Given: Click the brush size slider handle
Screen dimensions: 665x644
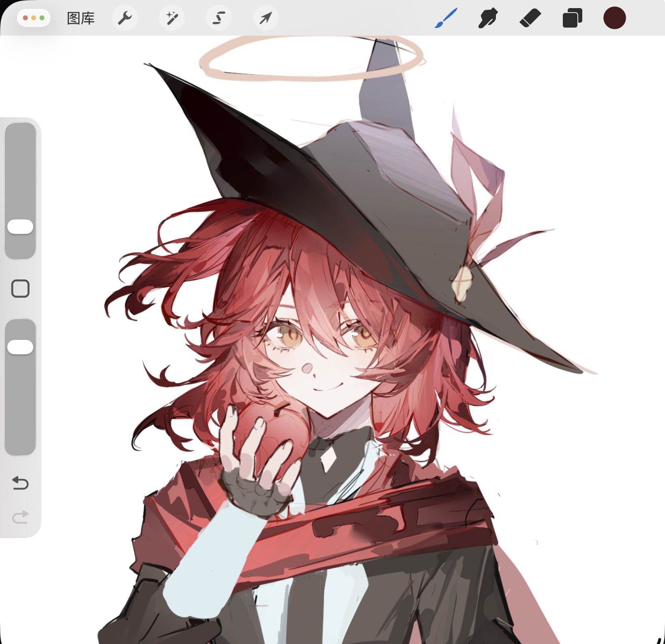Looking at the screenshot, I should pyautogui.click(x=20, y=227).
